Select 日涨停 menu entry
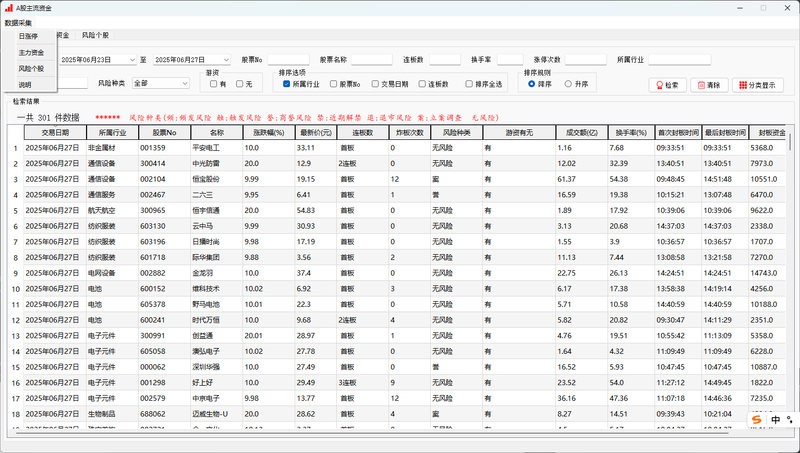 [x=29, y=36]
